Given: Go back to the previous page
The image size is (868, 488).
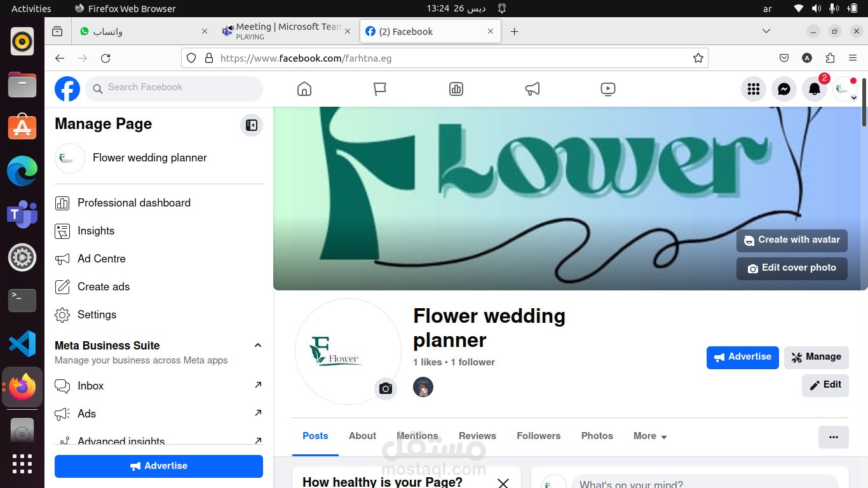Looking at the screenshot, I should (60, 58).
